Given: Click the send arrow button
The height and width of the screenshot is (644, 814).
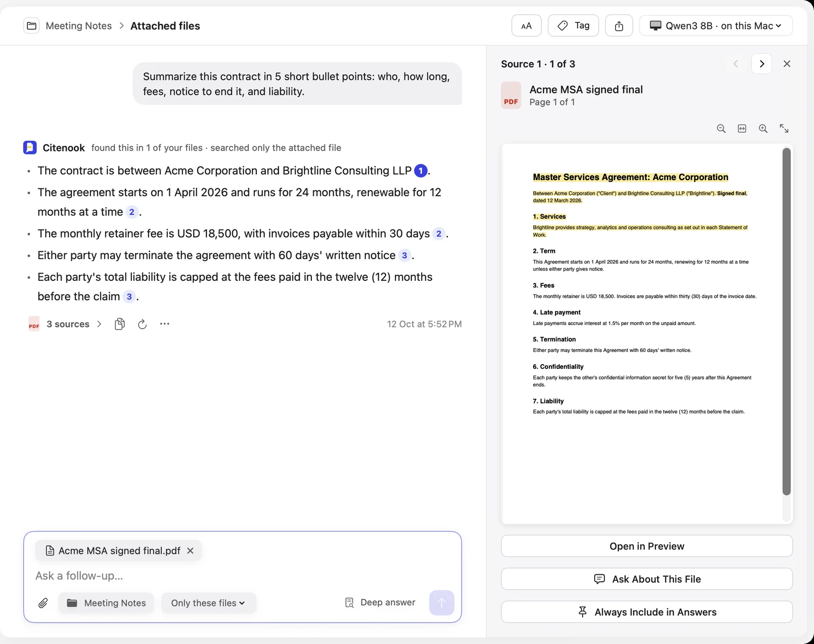Looking at the screenshot, I should pos(442,603).
